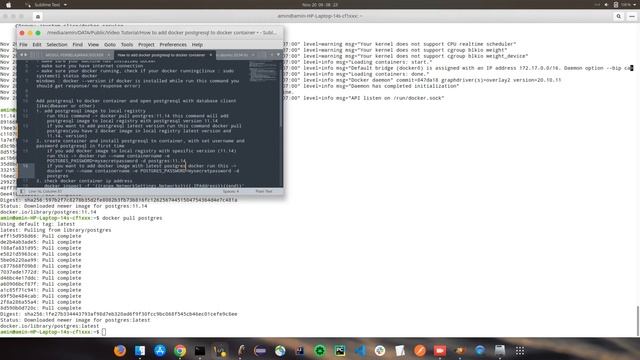This screenshot has height=360, width=640.
Task: Launch the App Store icon in dock
Action: (x=160, y=351)
